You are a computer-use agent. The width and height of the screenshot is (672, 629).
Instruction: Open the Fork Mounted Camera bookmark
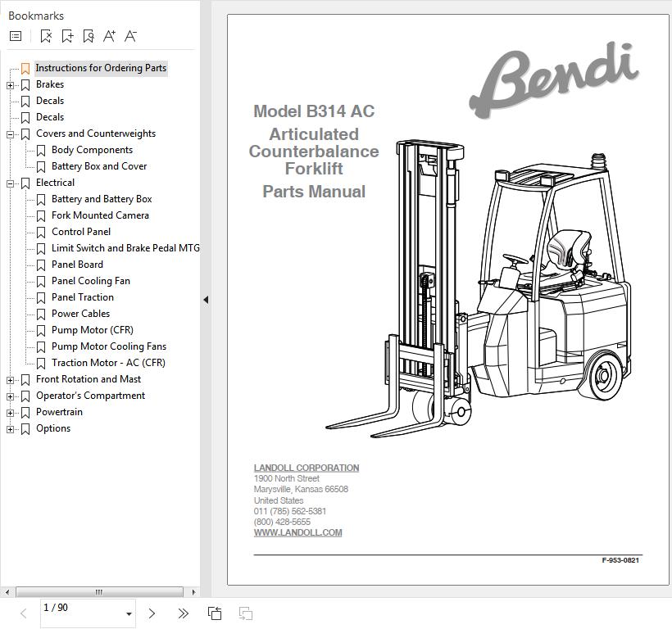(x=100, y=215)
